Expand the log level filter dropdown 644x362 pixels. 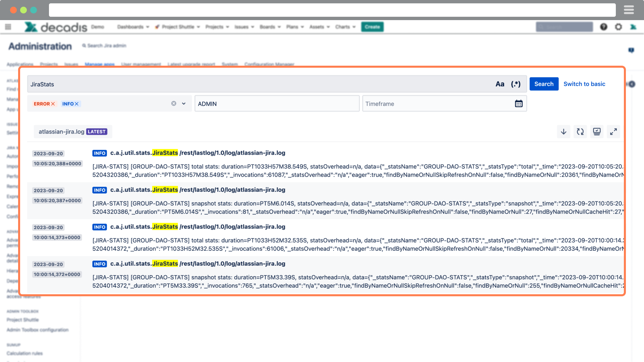point(183,104)
